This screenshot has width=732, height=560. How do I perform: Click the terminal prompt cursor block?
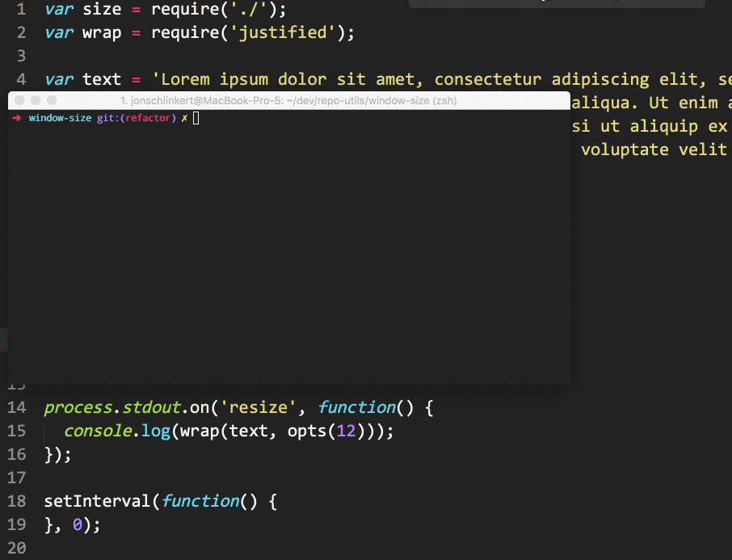[196, 118]
